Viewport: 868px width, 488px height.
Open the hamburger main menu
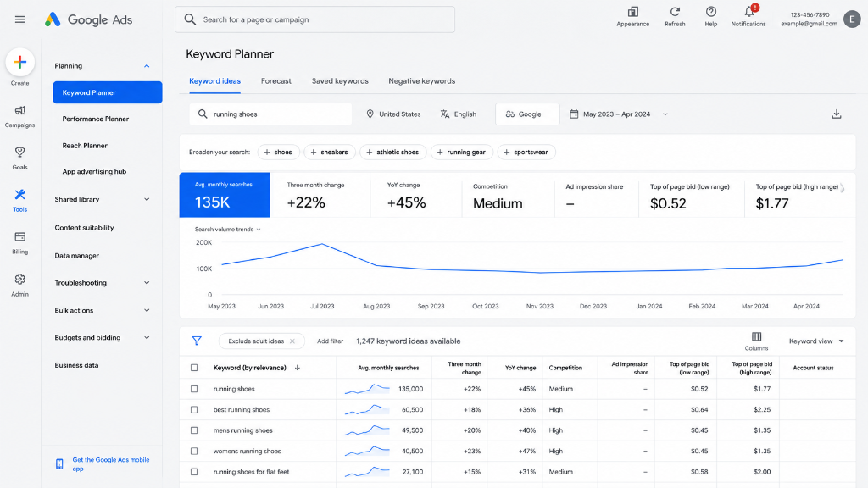pyautogui.click(x=20, y=19)
